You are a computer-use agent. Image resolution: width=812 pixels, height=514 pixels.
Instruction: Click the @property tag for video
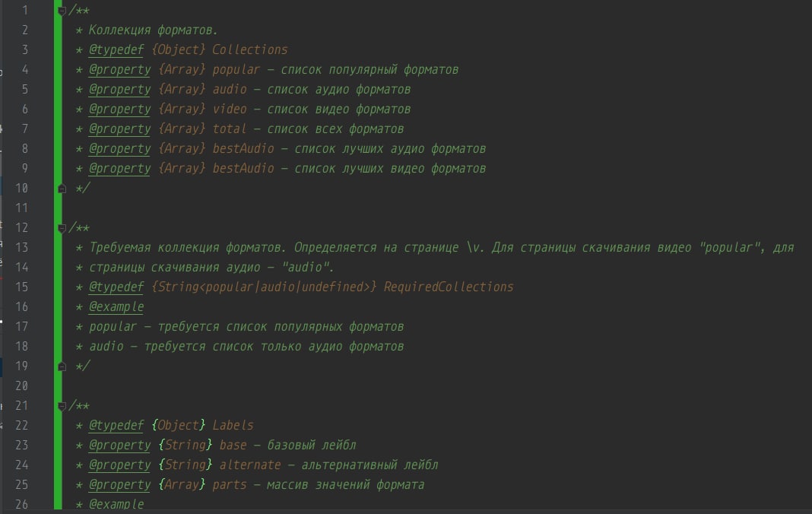pyautogui.click(x=119, y=109)
